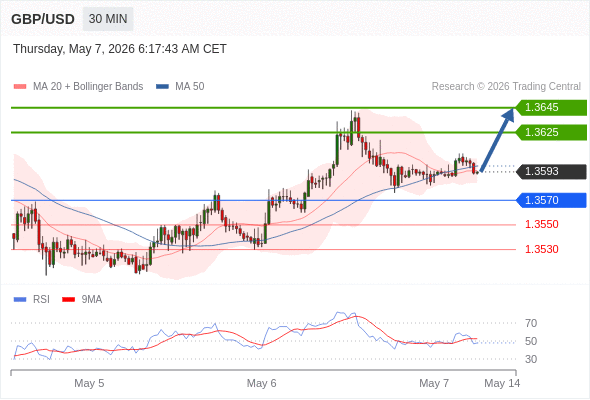Click the May 14 date axis label
590x400 pixels.
click(502, 383)
